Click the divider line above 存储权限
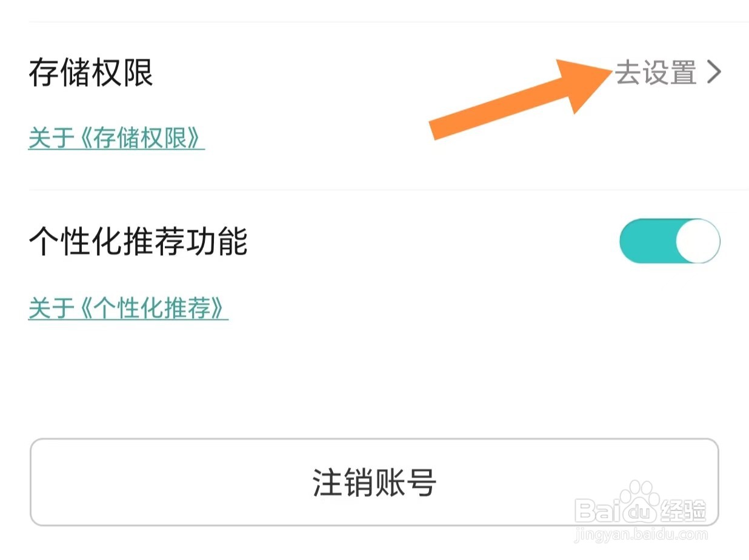The height and width of the screenshot is (560, 749). coord(388,22)
